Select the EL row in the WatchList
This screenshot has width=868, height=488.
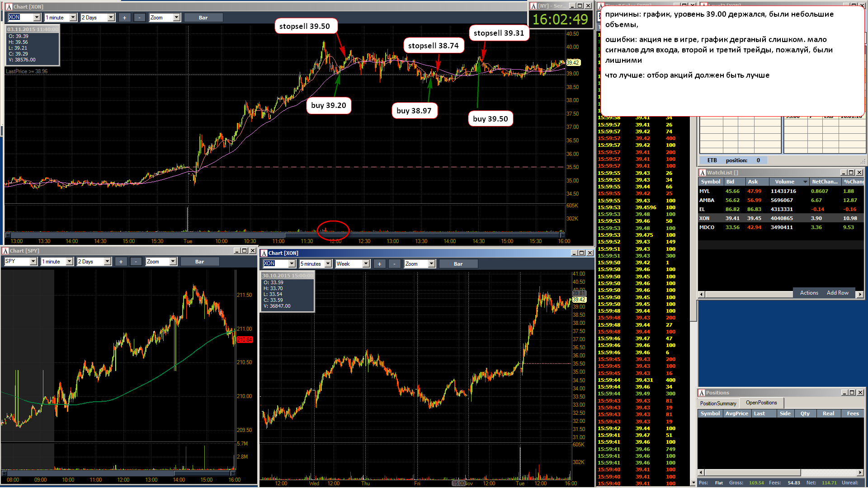tap(781, 209)
